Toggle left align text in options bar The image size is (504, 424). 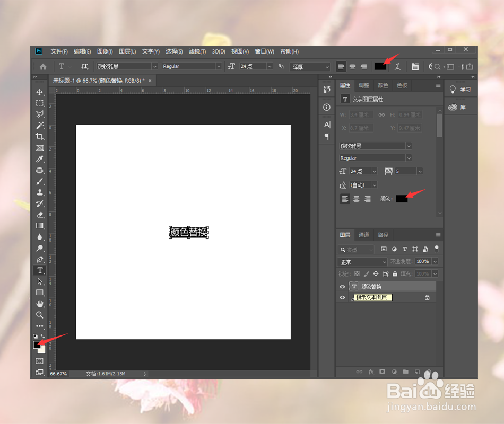341,66
